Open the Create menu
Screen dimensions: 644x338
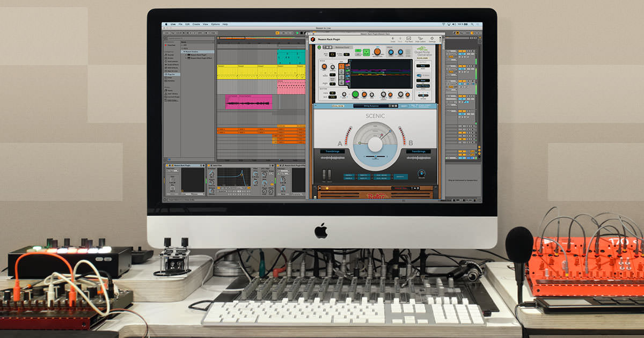pyautogui.click(x=196, y=24)
